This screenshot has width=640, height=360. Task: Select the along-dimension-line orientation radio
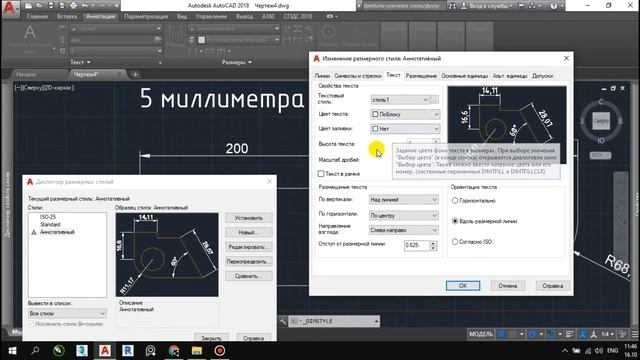(x=455, y=221)
